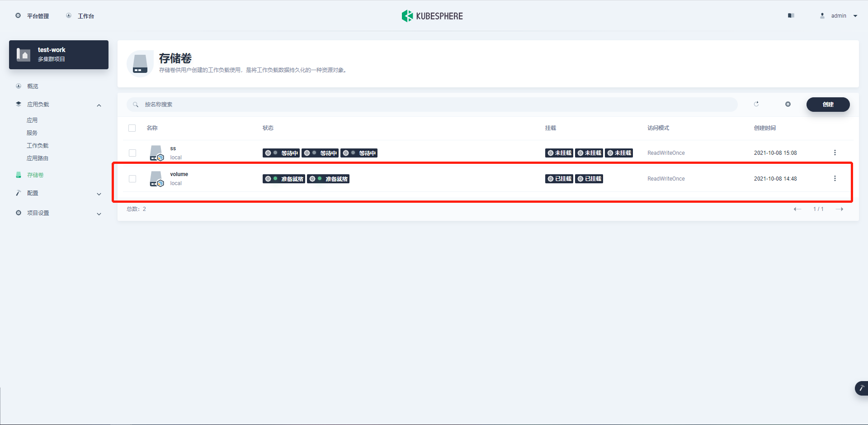This screenshot has height=425, width=868.
Task: Toggle the select-all checkbox in header
Action: [132, 128]
